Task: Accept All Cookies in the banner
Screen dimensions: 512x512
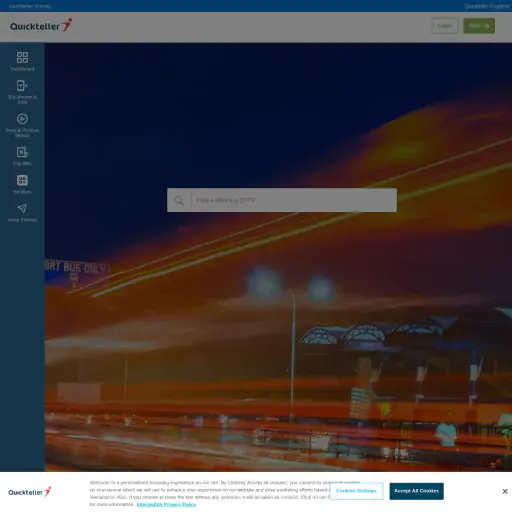Action: click(x=416, y=491)
